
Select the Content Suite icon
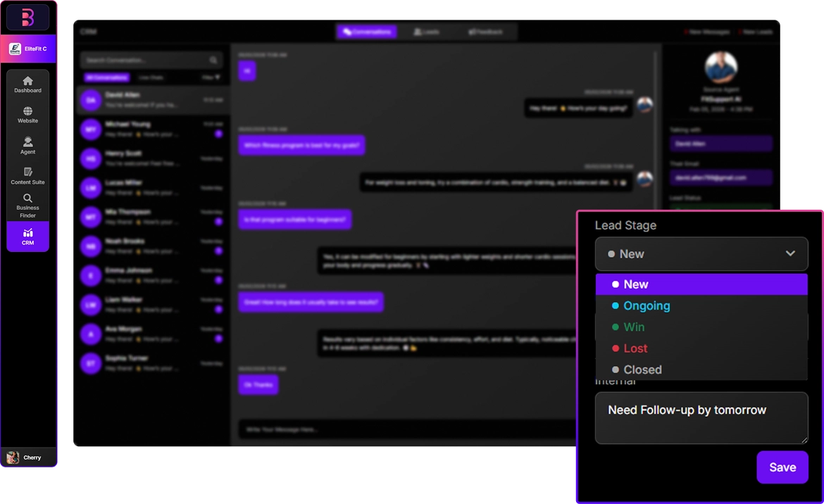click(x=28, y=172)
